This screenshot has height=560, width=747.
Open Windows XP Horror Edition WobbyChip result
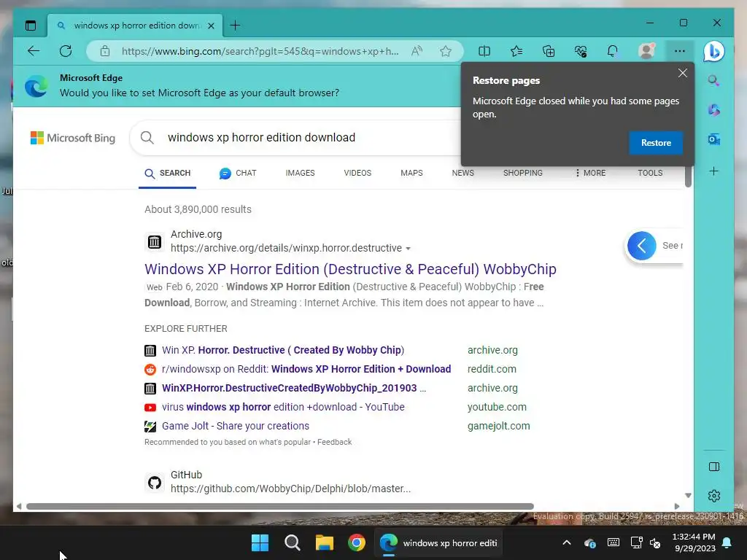[350, 269]
